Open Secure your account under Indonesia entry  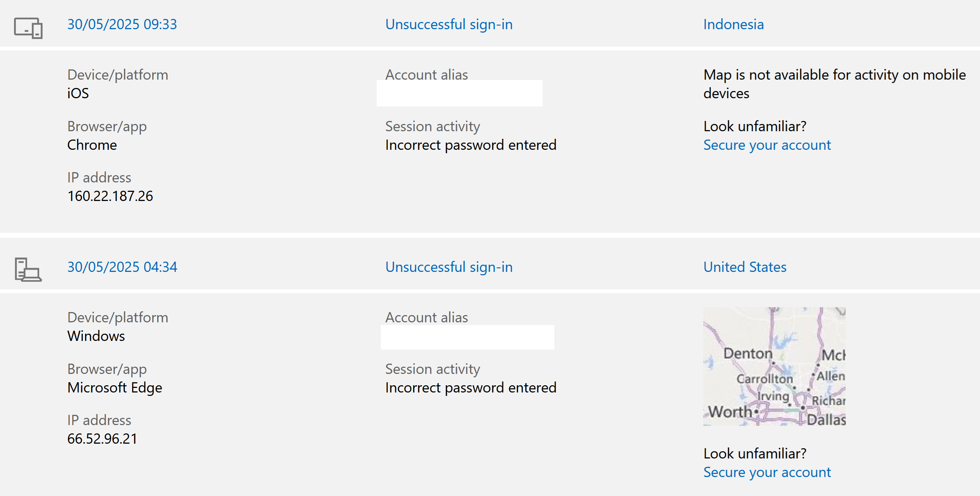coord(767,145)
